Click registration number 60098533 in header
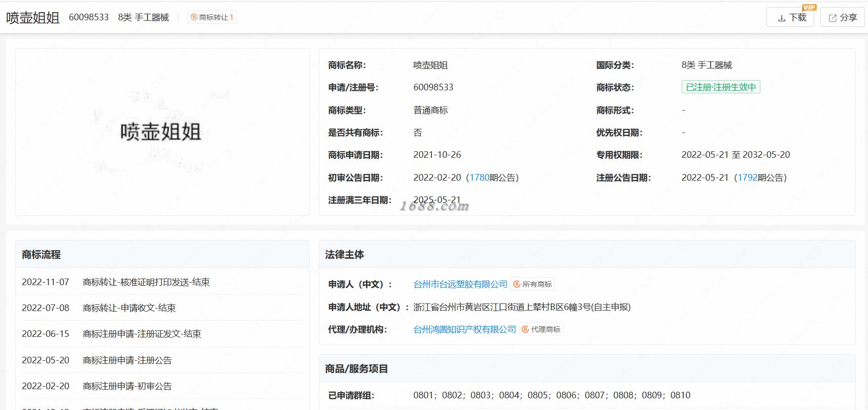Viewport: 868px width, 410px height. 89,17
